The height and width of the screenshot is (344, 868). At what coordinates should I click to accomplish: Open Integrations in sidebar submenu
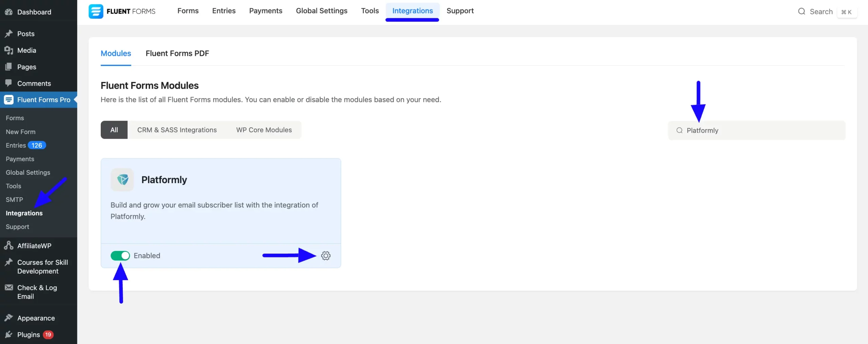24,213
